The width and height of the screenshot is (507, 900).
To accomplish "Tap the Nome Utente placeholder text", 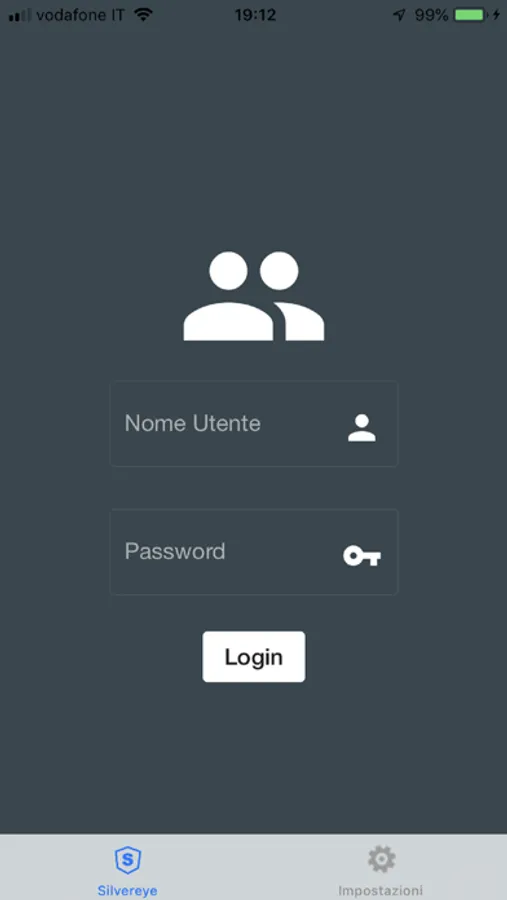I will coord(192,424).
